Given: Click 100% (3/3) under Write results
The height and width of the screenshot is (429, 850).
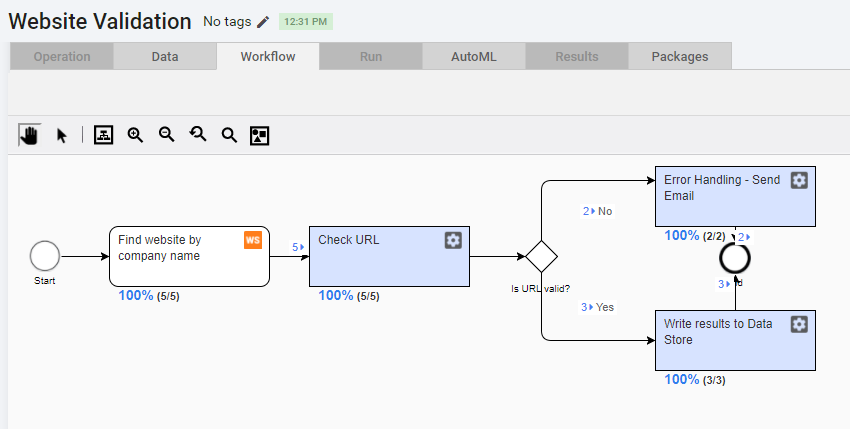Looking at the screenshot, I should 694,380.
